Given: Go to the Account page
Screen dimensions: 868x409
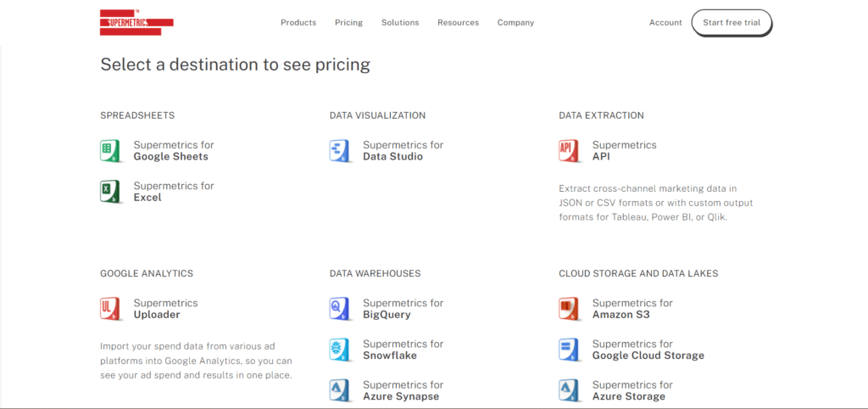Looking at the screenshot, I should click(x=665, y=23).
